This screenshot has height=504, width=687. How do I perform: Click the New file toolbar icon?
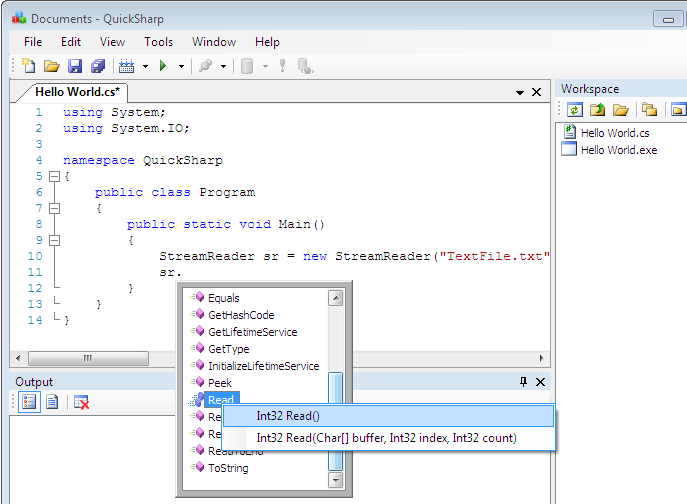click(30, 67)
